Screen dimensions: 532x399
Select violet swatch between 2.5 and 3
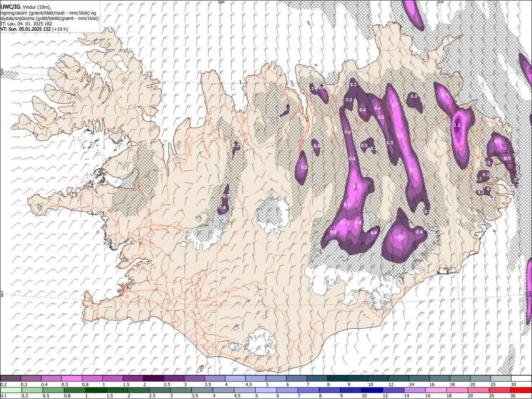[174, 378]
